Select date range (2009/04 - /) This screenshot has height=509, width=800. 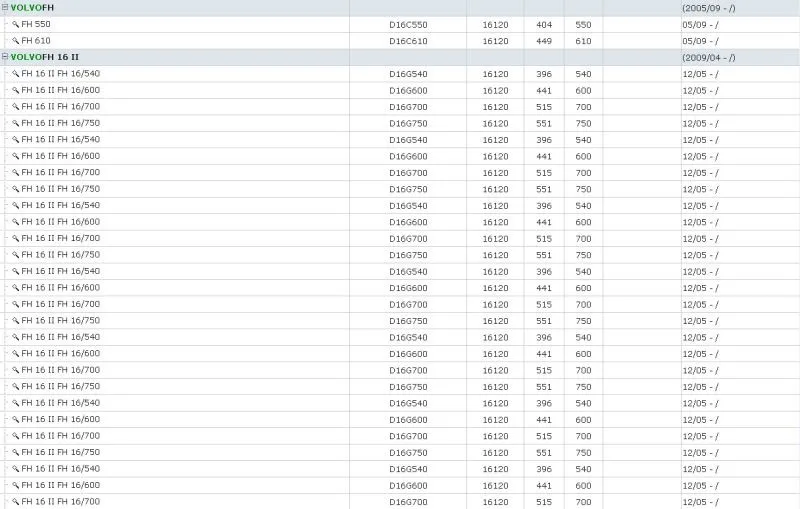(x=709, y=58)
